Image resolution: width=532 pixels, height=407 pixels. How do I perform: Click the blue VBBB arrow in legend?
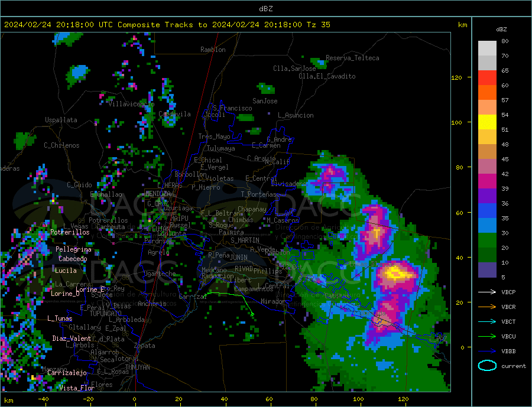[x=487, y=351]
